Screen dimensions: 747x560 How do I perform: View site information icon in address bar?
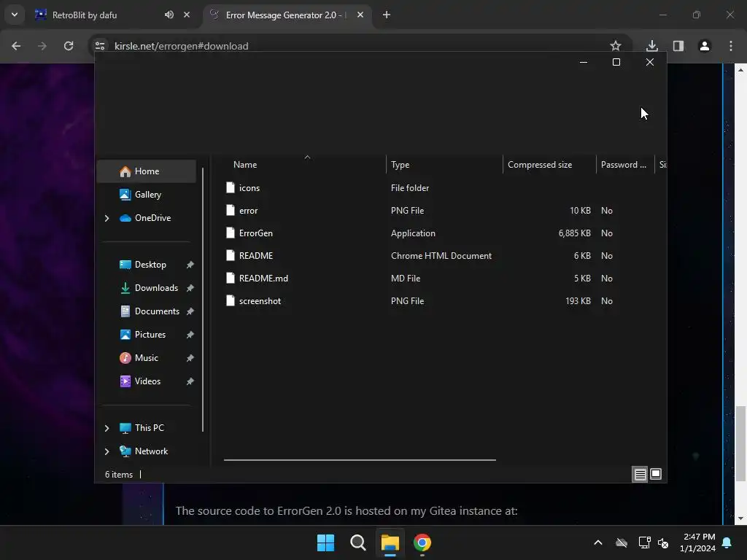pyautogui.click(x=99, y=46)
